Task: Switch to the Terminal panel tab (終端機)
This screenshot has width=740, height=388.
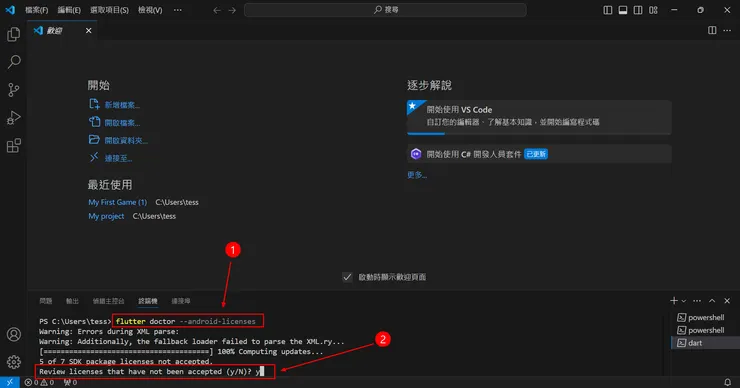Action: click(148, 301)
